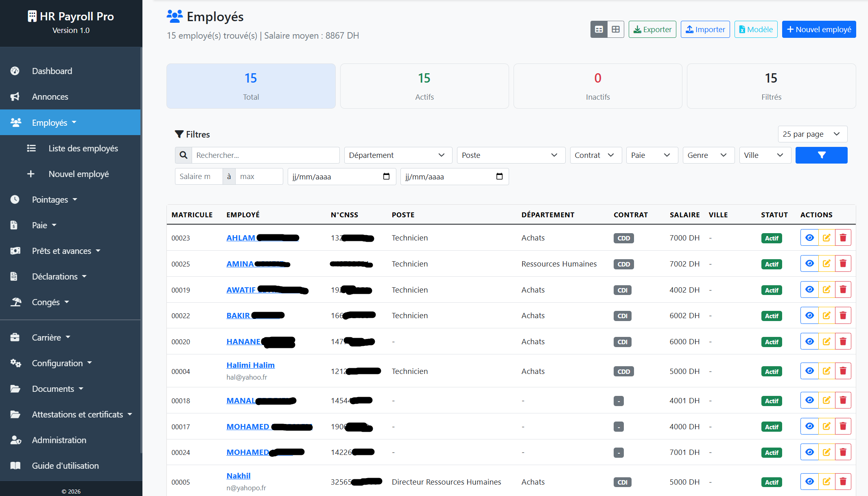The width and height of the screenshot is (868, 496).
Task: Edit employee 00025 AMINA
Action: (826, 264)
